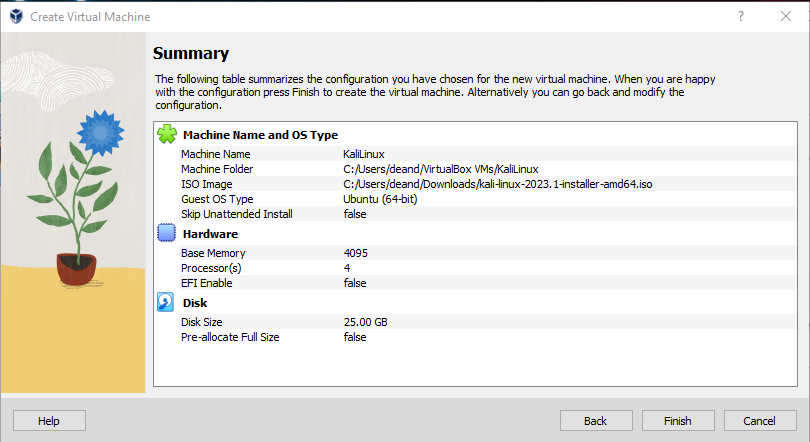Select the Processor(s) label
Image resolution: width=810 pixels, height=442 pixels.
(x=211, y=268)
